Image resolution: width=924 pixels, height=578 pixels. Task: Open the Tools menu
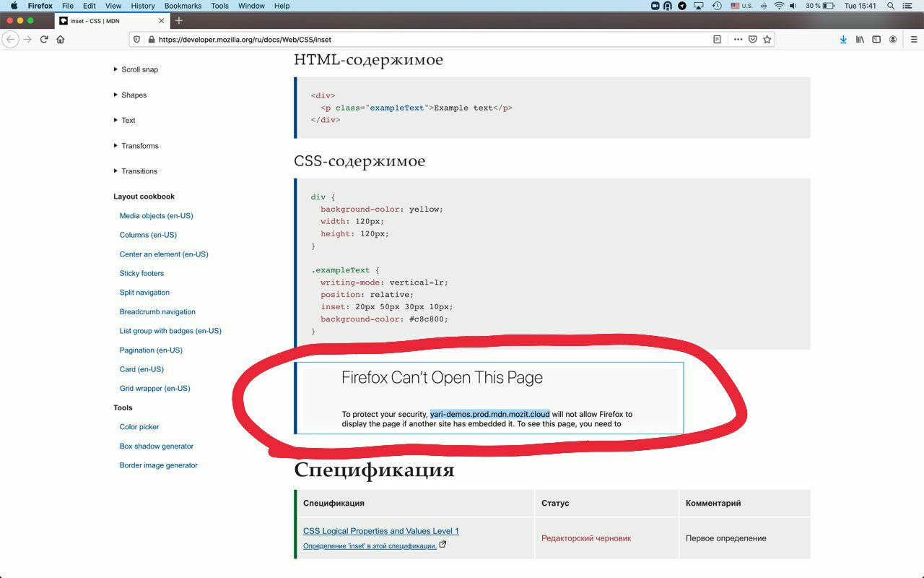pyautogui.click(x=219, y=6)
